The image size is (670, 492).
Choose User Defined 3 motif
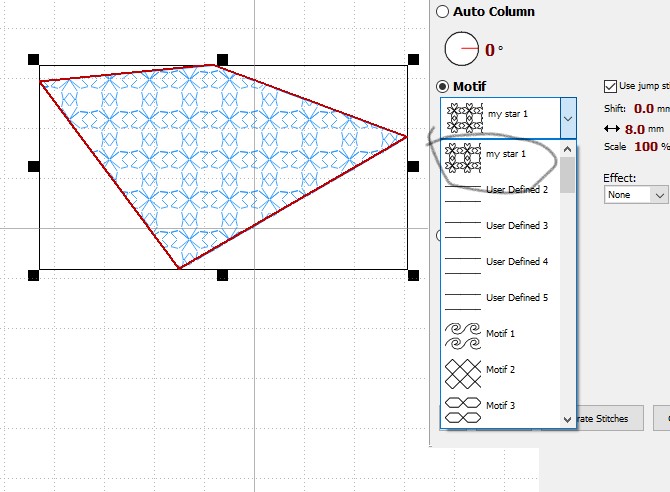click(x=500, y=230)
